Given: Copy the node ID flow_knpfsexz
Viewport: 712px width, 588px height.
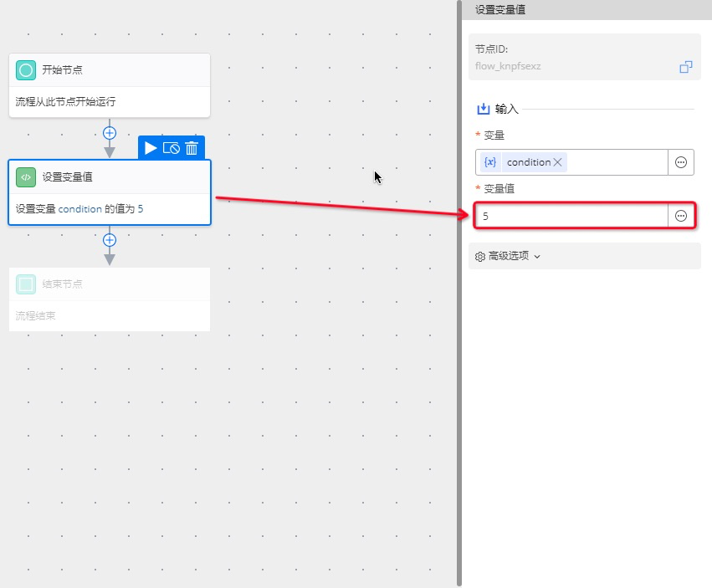Looking at the screenshot, I should (686, 67).
